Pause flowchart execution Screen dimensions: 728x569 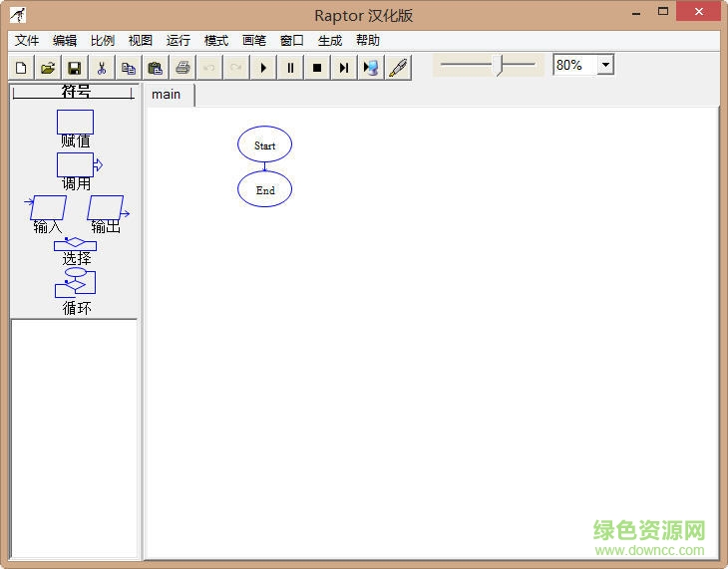click(x=290, y=68)
